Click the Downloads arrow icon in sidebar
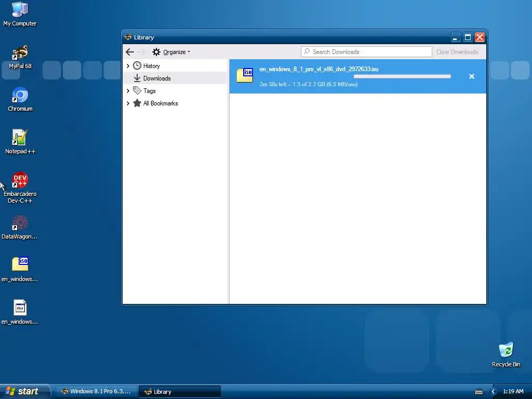Screen dimensions: 532x399 point(137,78)
